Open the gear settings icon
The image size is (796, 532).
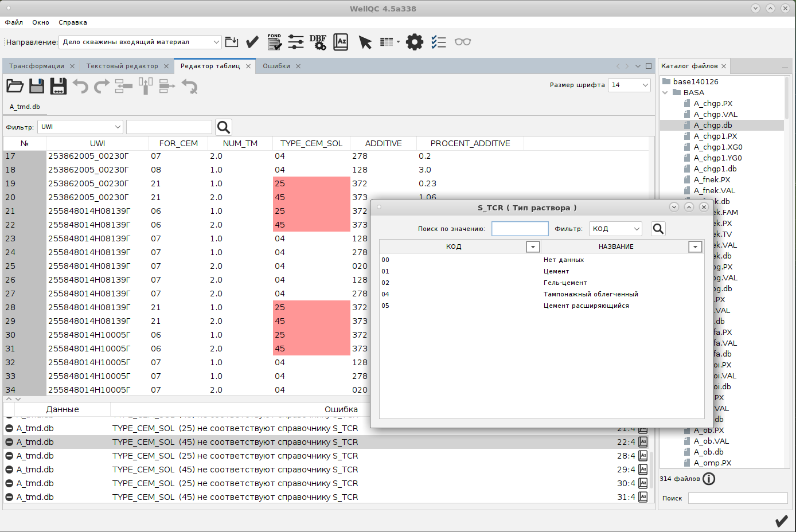[x=414, y=42]
